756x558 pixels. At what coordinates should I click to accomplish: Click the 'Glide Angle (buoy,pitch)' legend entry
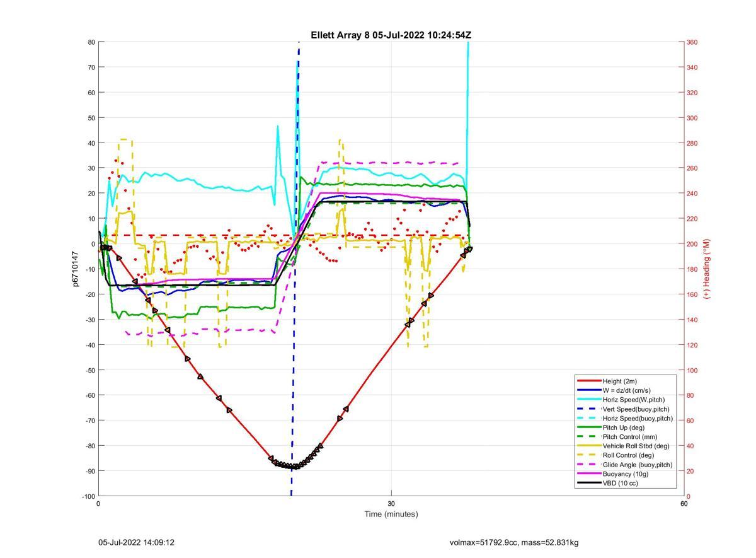coord(638,465)
